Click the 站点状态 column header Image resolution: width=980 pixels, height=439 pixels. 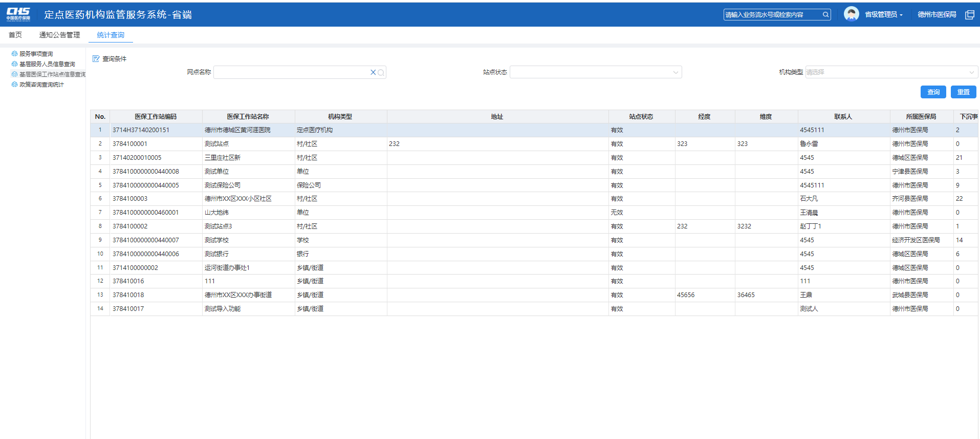pos(641,117)
